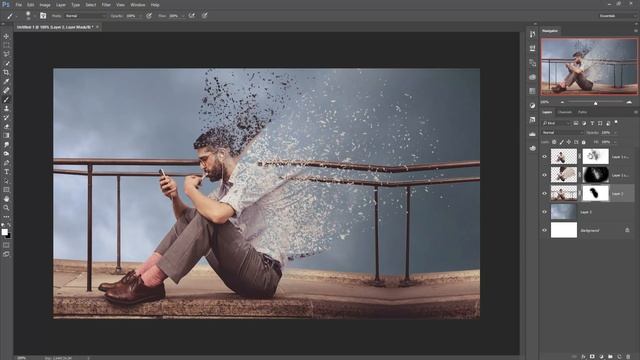Click the Delete layer trash button
The height and width of the screenshot is (360, 640).
(x=628, y=356)
